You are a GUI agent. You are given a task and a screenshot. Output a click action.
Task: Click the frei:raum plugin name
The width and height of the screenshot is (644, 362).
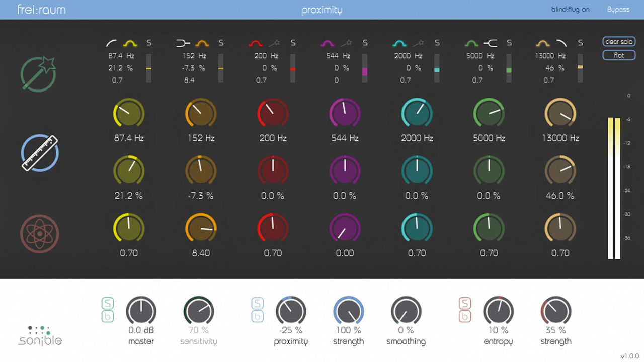point(41,9)
